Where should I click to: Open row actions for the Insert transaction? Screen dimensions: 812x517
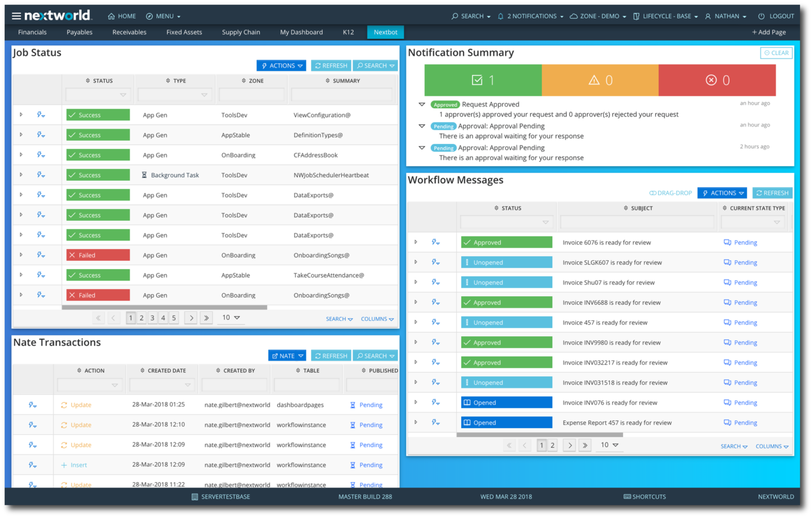click(32, 465)
